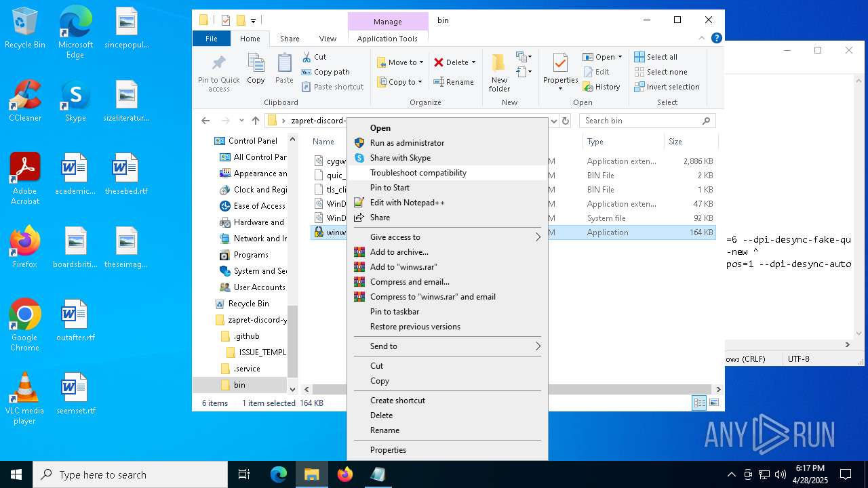Click History in the ribbon Open group
Viewport: 868px width, 488px height.
click(x=601, y=87)
